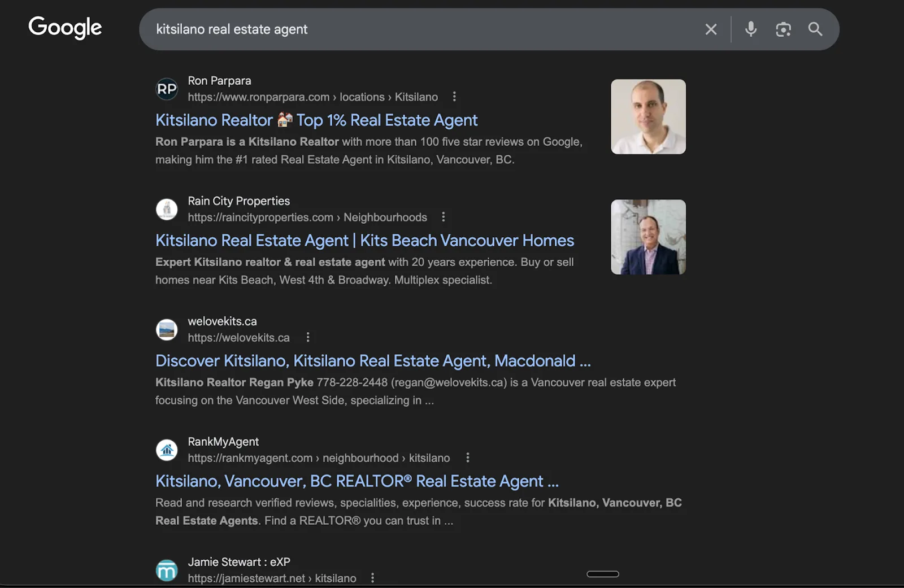904x588 pixels.
Task: Click the Ron Parpara is a Kitsilano Realtor snippet
Action: (369, 151)
